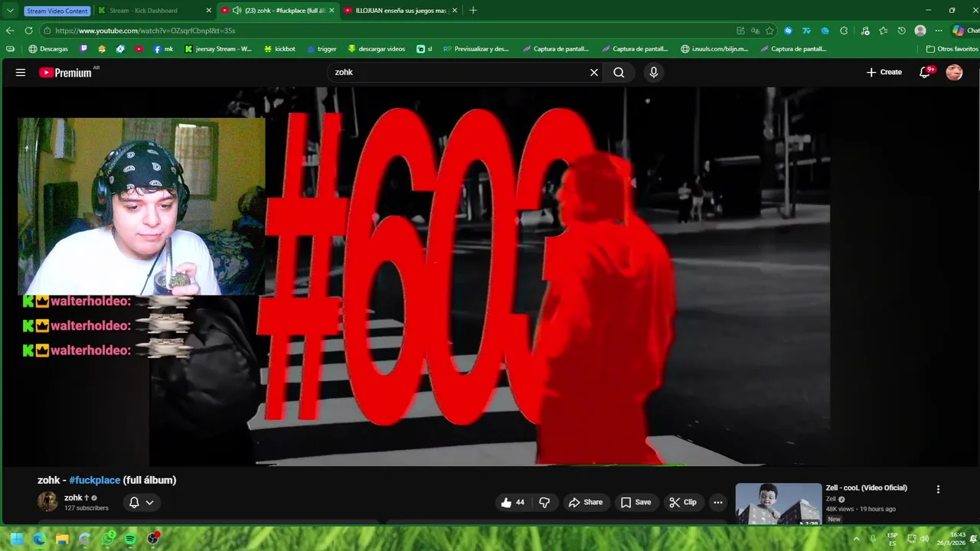980x551 pixels.
Task: Open Spotify from the taskbar
Action: (130, 539)
